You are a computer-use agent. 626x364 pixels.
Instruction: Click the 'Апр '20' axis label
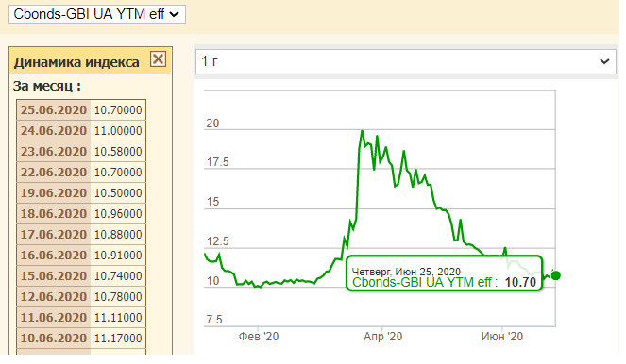[382, 337]
